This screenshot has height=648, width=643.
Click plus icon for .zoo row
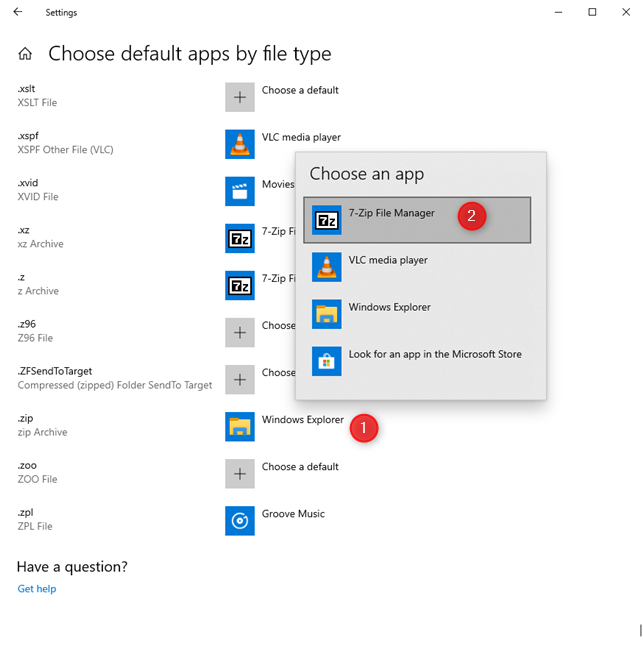click(240, 474)
